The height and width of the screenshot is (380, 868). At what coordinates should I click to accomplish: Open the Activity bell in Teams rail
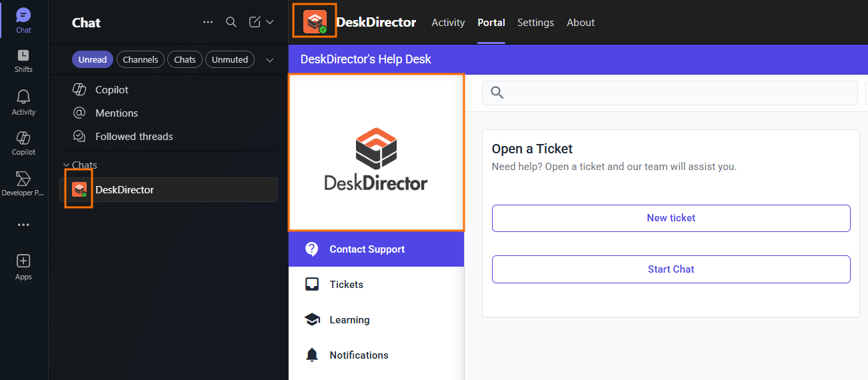click(23, 103)
